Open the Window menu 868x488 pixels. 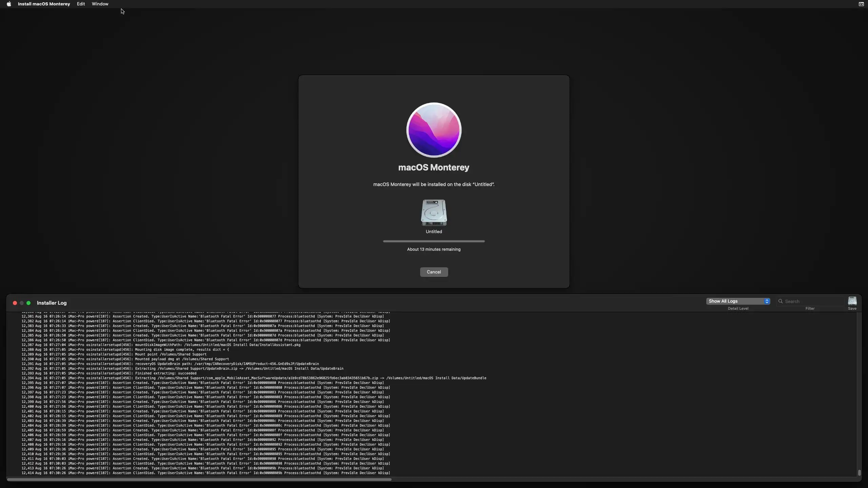point(100,4)
